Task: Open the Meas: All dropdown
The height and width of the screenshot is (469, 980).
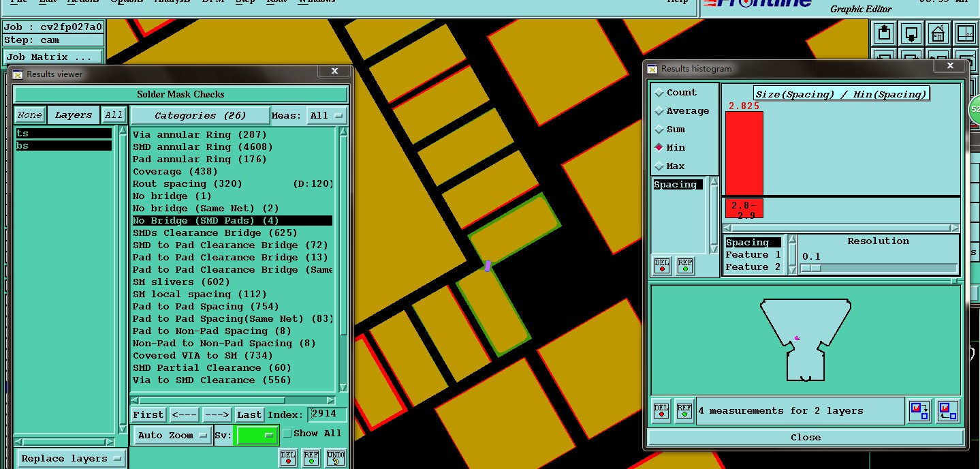Action: (327, 115)
